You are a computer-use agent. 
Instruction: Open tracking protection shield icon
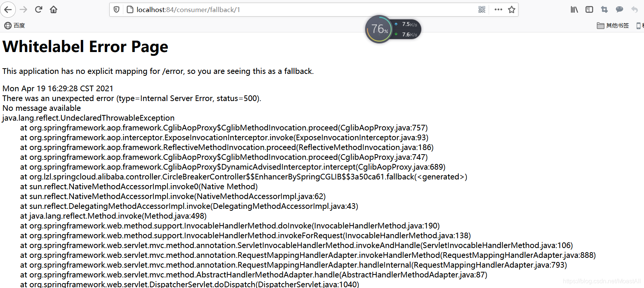[x=117, y=9]
